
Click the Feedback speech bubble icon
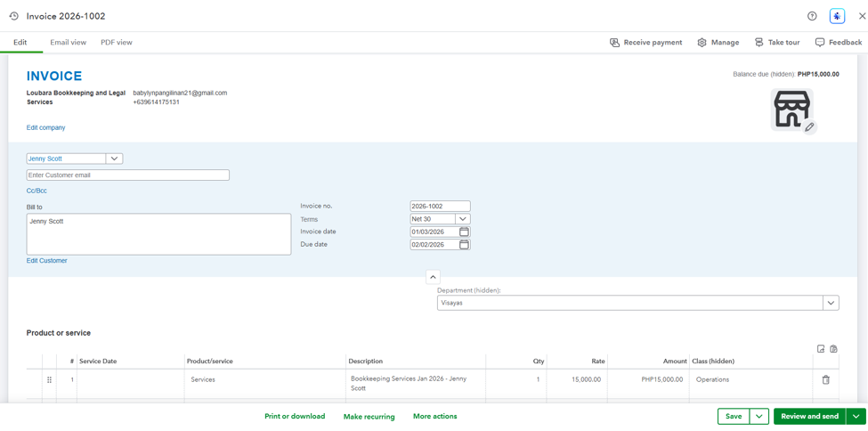(x=820, y=42)
